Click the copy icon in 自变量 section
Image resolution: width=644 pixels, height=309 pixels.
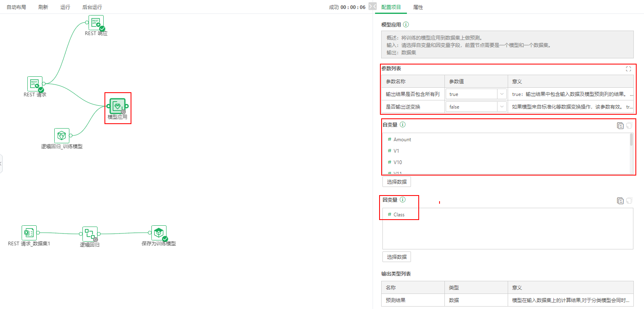point(620,126)
